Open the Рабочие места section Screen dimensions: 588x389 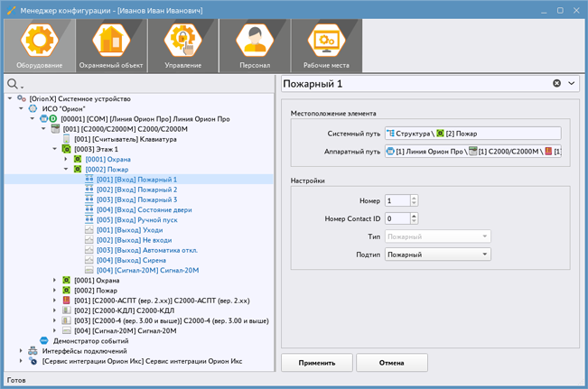326,45
